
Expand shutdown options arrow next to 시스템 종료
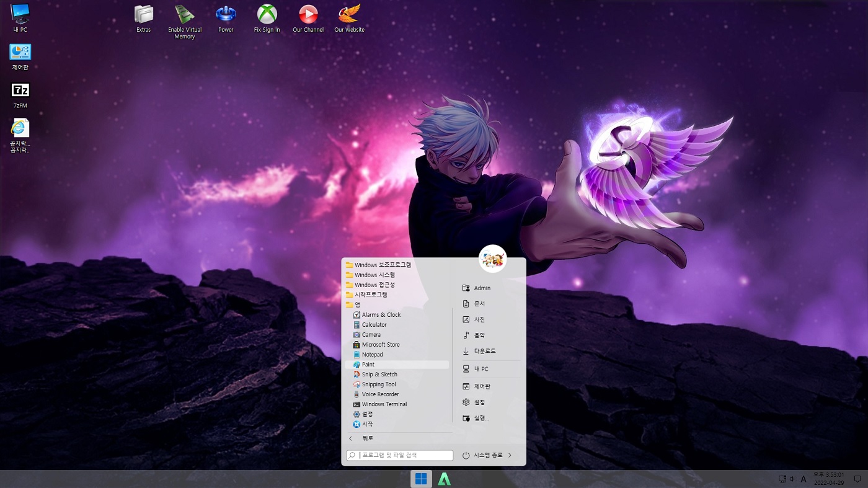pos(510,455)
